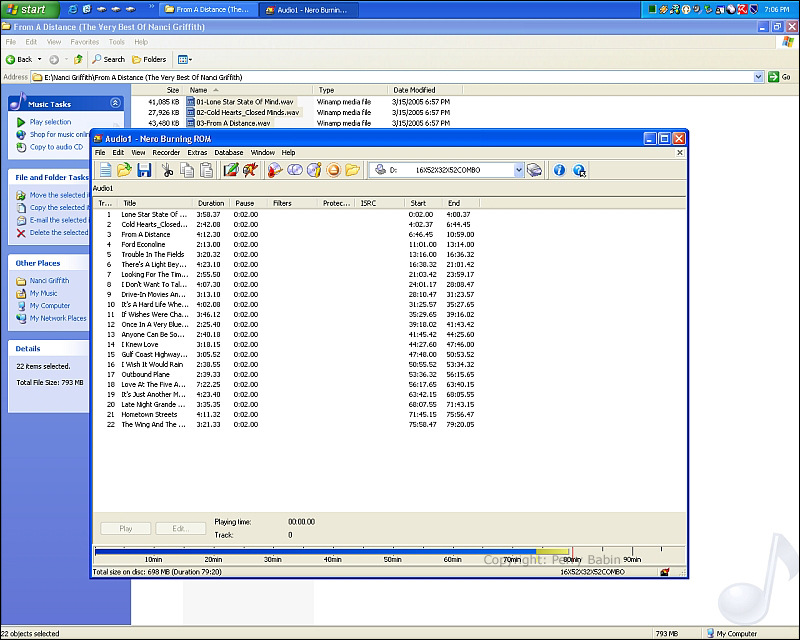The width and height of the screenshot is (800, 640).
Task: Click the Nero Express switch icon
Action: (250, 170)
